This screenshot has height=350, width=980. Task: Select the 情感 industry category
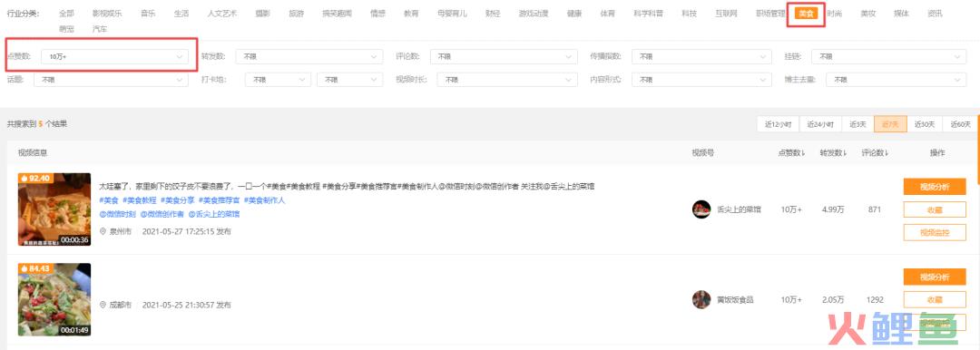pyautogui.click(x=377, y=13)
